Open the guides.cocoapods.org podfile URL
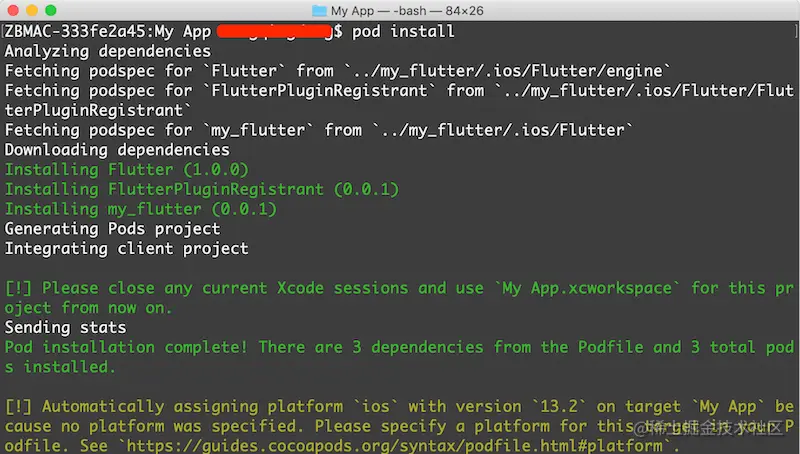The image size is (800, 454). [394, 446]
